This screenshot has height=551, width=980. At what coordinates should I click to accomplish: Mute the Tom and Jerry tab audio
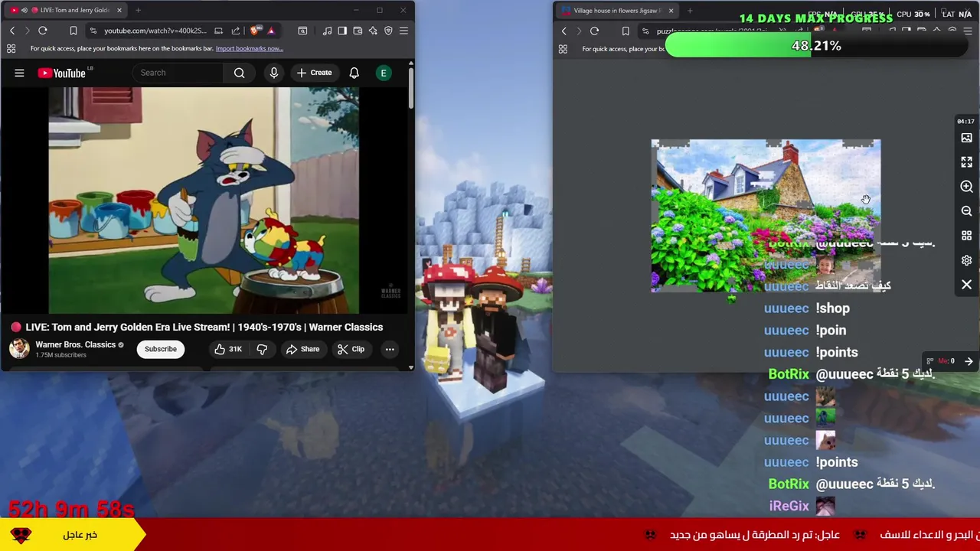coord(24,10)
